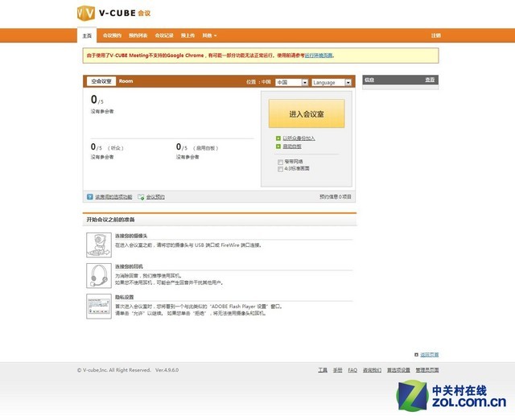The height and width of the screenshot is (420, 515).
Task: Open the Language dropdown
Action: coord(332,82)
